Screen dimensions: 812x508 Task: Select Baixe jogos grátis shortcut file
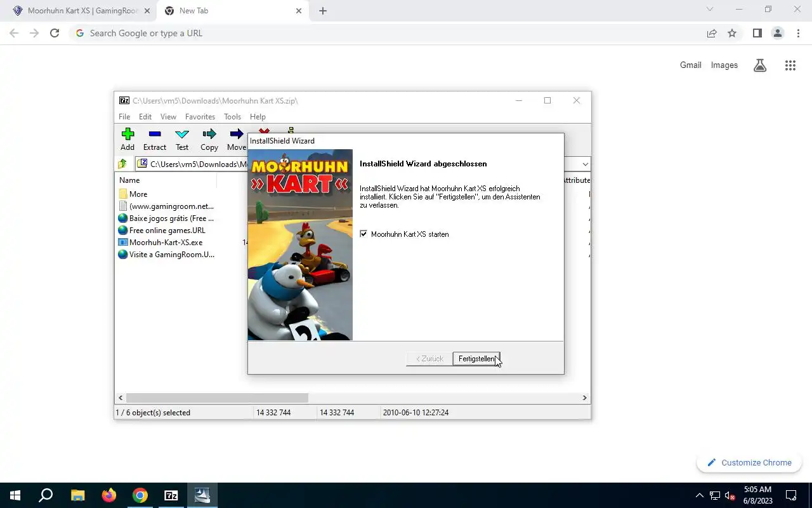pos(166,218)
